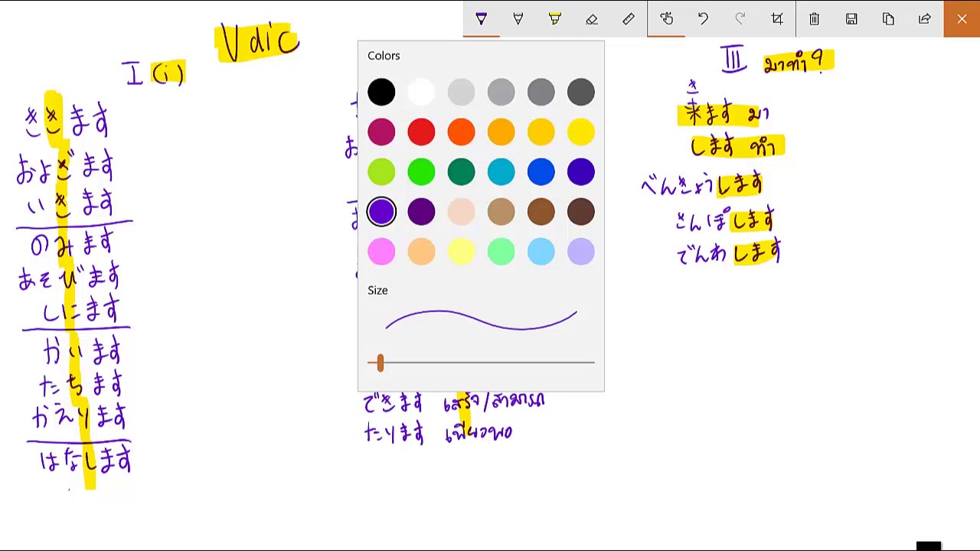Viewport: 980px width, 551px height.
Task: Pick the selected violet color swatch
Action: (x=381, y=211)
